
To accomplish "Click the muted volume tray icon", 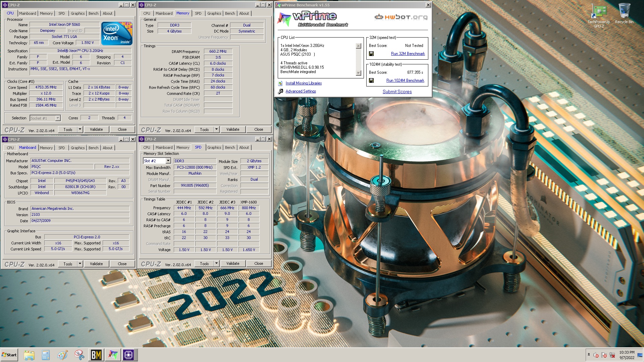I will click(x=596, y=355).
